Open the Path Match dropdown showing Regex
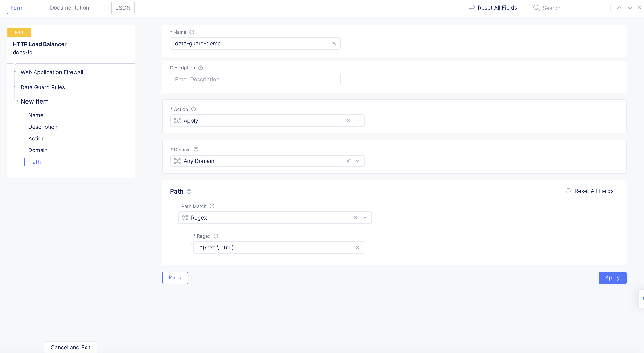Viewport: 644px width, 353px height. coord(365,217)
